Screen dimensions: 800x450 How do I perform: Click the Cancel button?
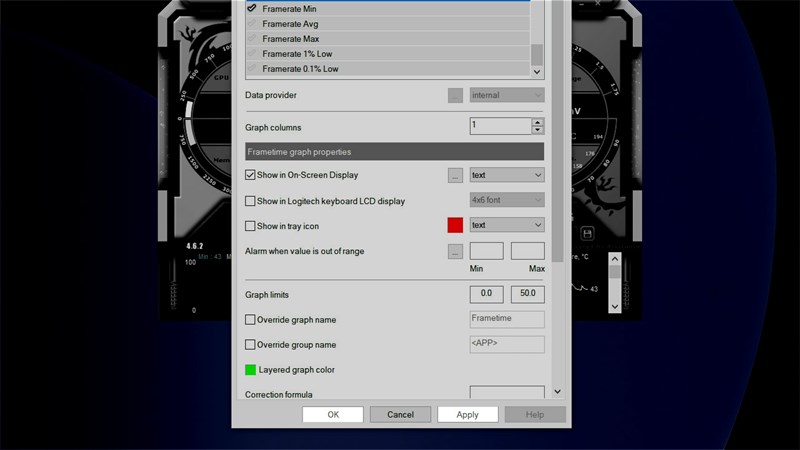click(400, 414)
